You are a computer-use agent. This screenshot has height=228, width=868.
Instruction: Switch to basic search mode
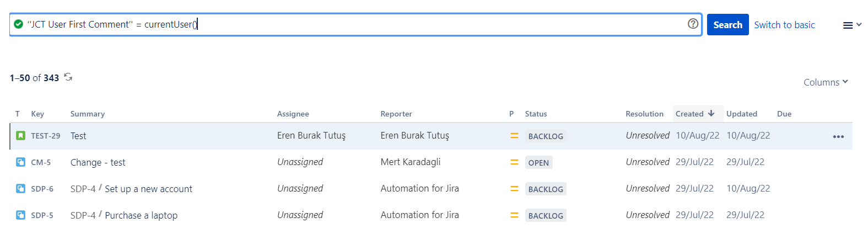tap(784, 25)
